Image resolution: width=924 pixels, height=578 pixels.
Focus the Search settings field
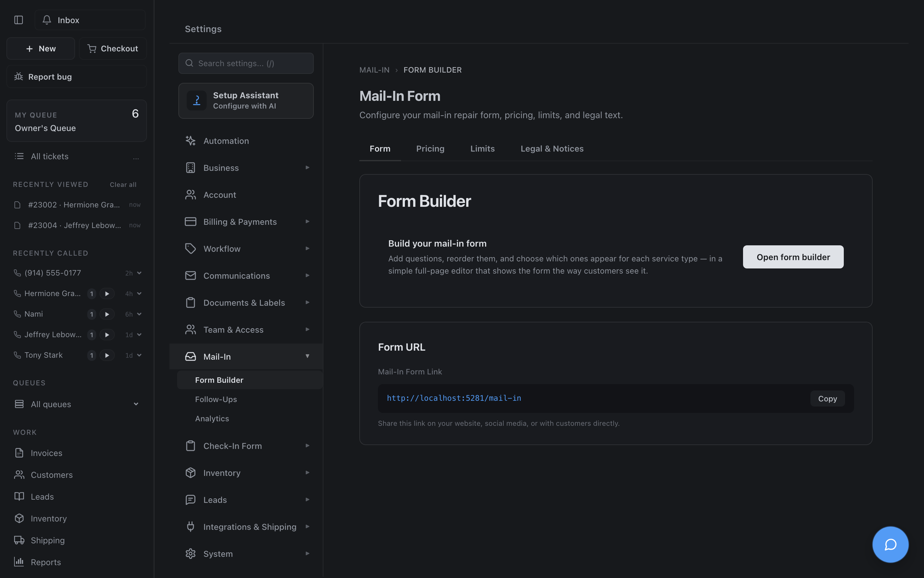246,63
